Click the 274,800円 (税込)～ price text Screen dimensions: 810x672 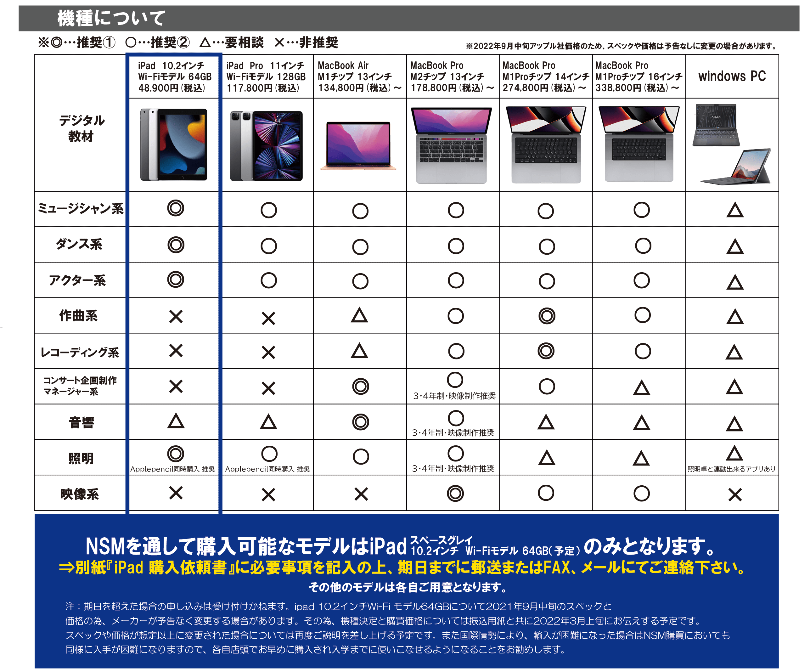[544, 88]
